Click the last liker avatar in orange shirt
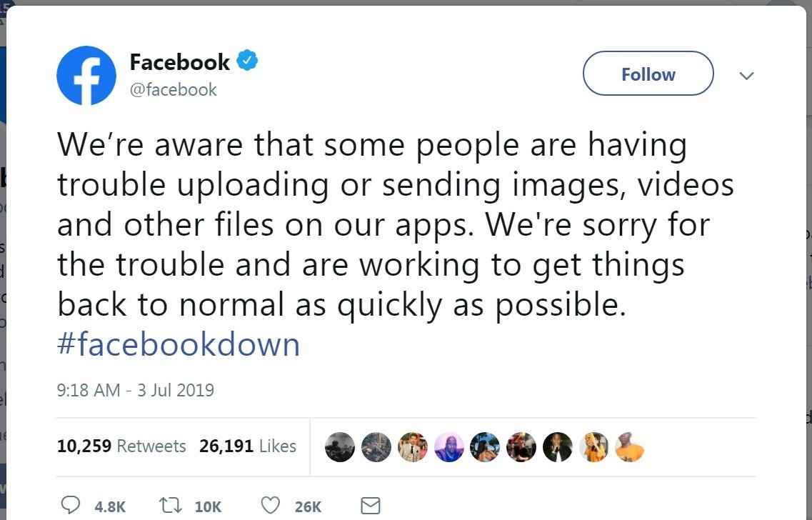 click(x=630, y=447)
